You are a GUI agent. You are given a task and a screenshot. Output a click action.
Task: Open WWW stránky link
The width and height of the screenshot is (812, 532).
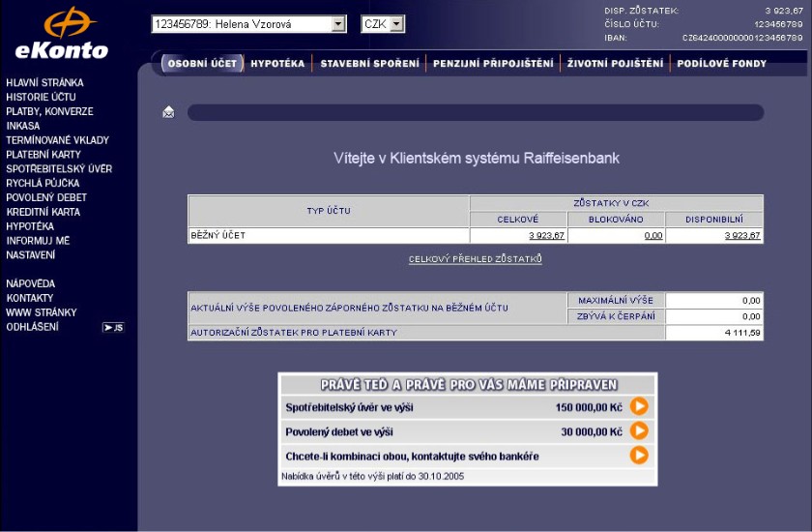pyautogui.click(x=42, y=312)
